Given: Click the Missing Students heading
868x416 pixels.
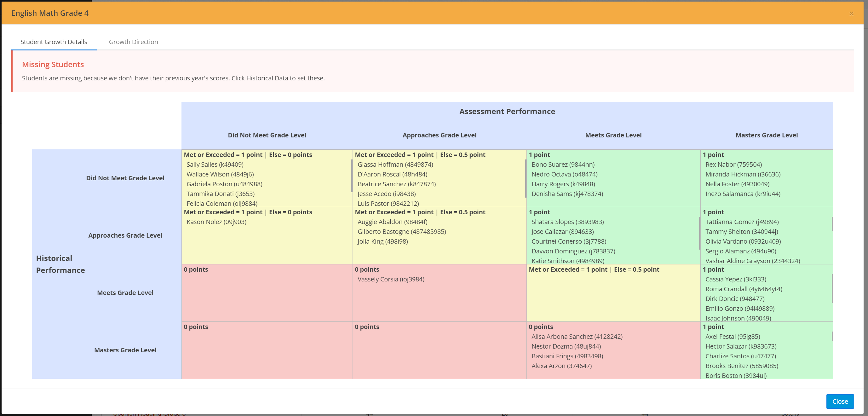Looking at the screenshot, I should [x=53, y=64].
